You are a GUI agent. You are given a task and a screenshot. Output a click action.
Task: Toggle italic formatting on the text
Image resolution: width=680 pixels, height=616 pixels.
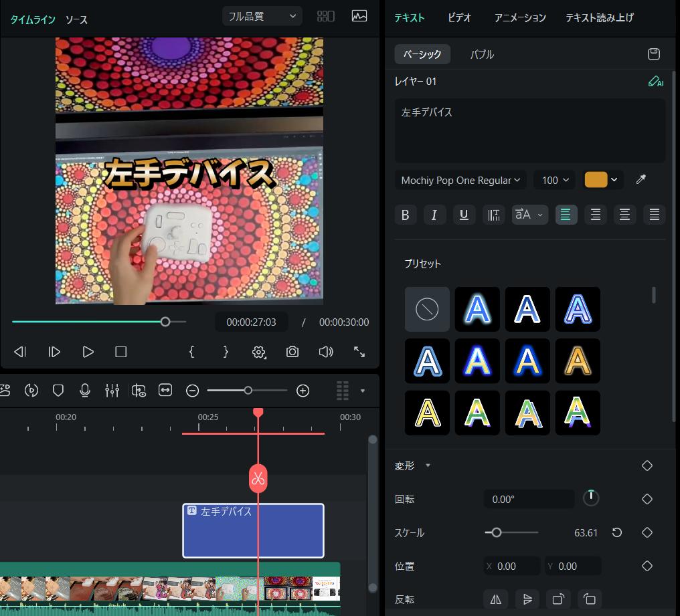pos(434,215)
